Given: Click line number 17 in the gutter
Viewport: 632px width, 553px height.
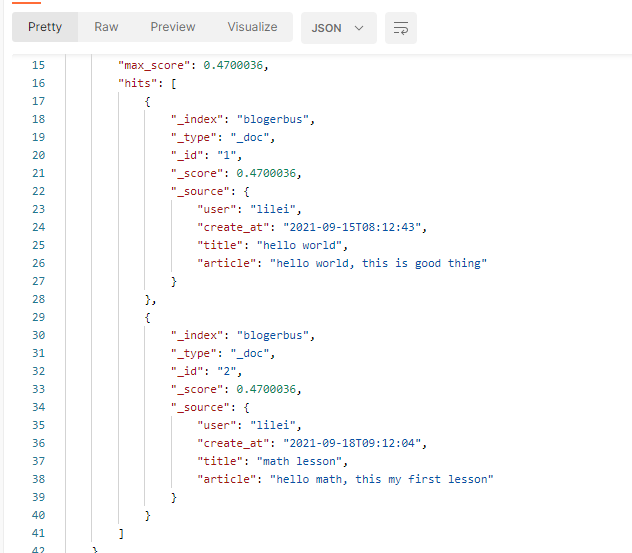Looking at the screenshot, I should [x=39, y=101].
